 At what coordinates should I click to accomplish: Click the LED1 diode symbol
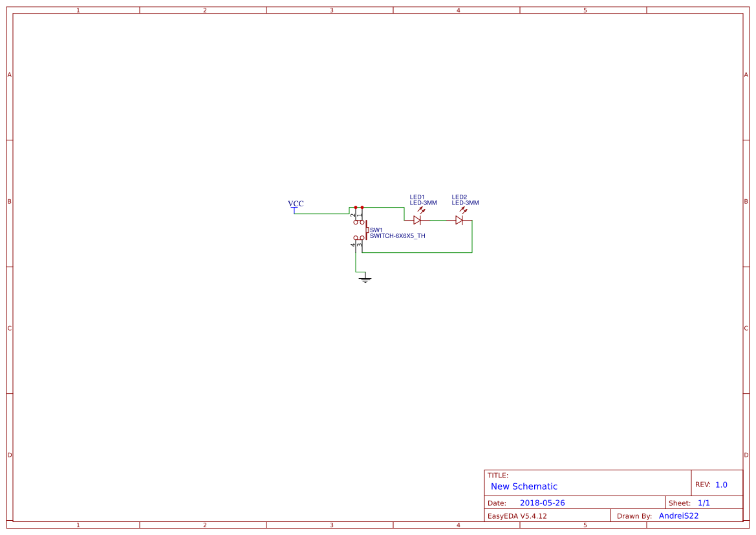[x=418, y=220]
